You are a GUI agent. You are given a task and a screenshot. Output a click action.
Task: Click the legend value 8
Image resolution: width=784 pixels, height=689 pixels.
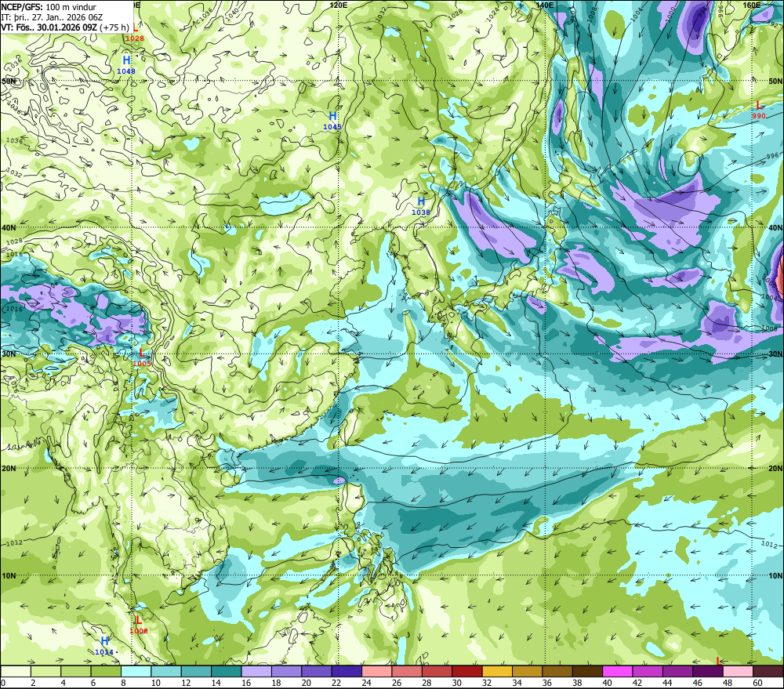coord(124,683)
